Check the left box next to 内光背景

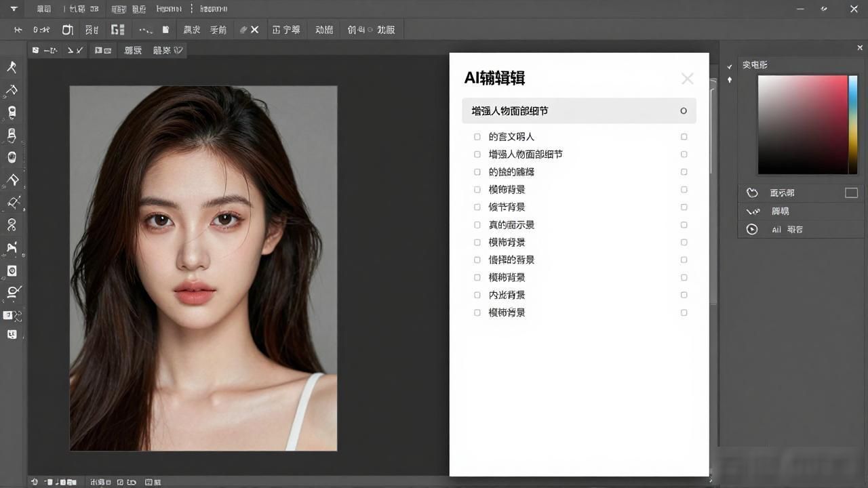coord(477,295)
